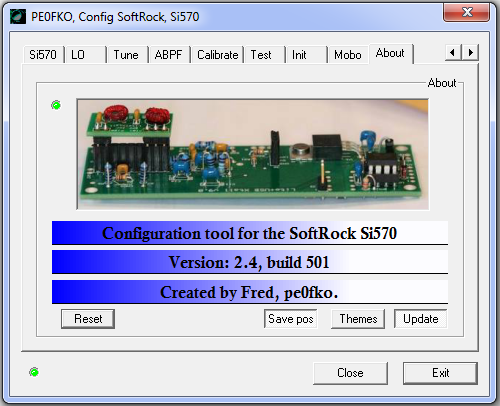Click the SoftRock circuit board photo
The width and height of the screenshot is (500, 406).
coord(253,154)
